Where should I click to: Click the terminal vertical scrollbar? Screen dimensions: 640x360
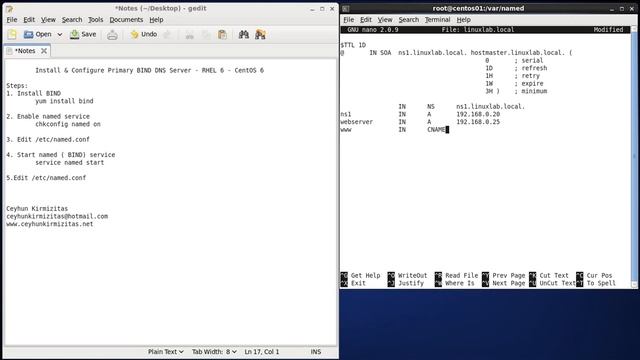(x=634, y=157)
